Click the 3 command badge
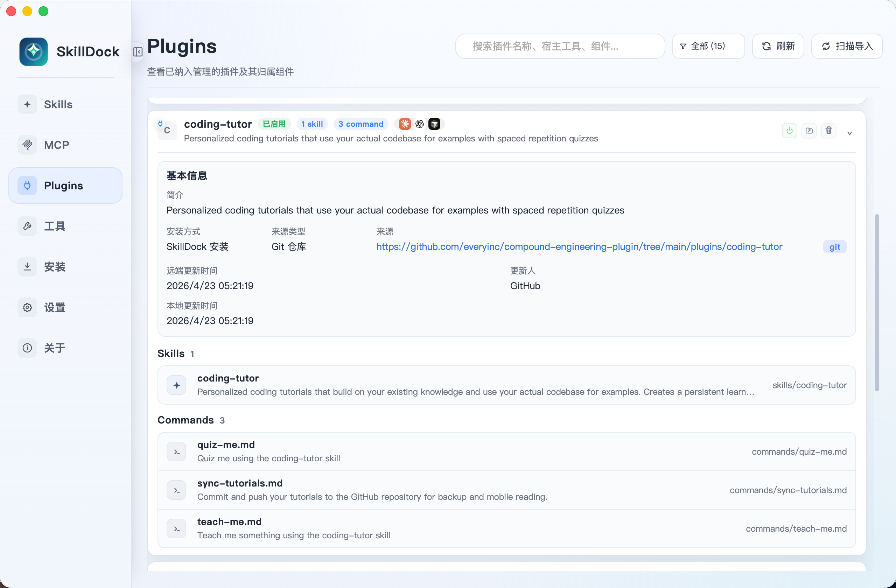This screenshot has width=896, height=588. coord(360,124)
